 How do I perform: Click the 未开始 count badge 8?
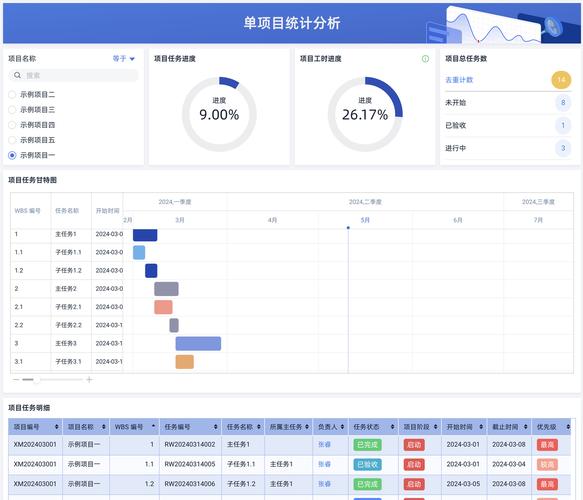pos(563,103)
